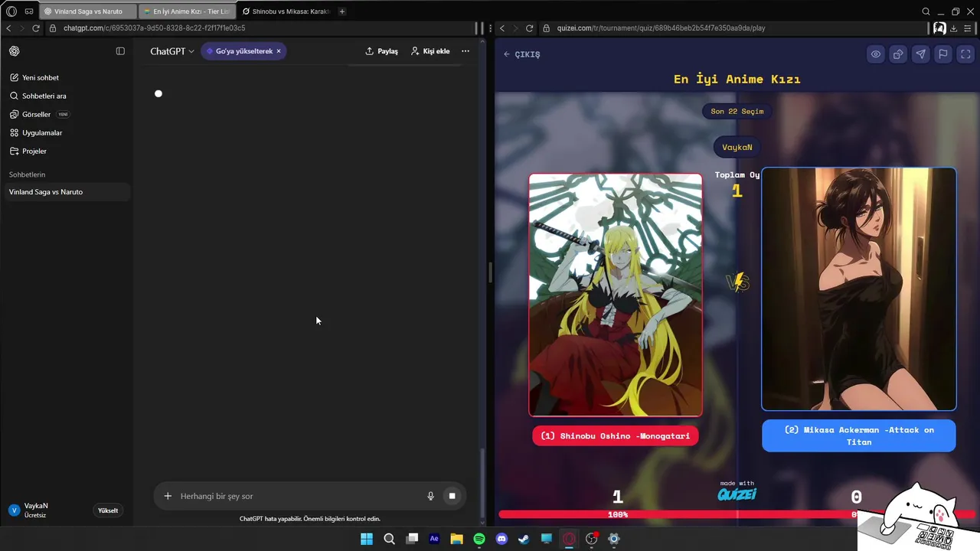Open Adobe After Effects from taskbar
Screen dimensions: 980x551
coord(434,539)
